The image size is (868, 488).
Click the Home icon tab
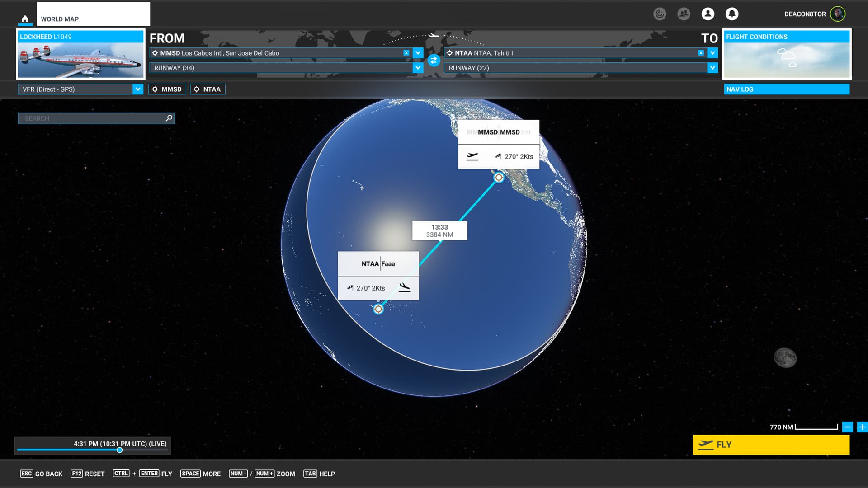[x=25, y=19]
